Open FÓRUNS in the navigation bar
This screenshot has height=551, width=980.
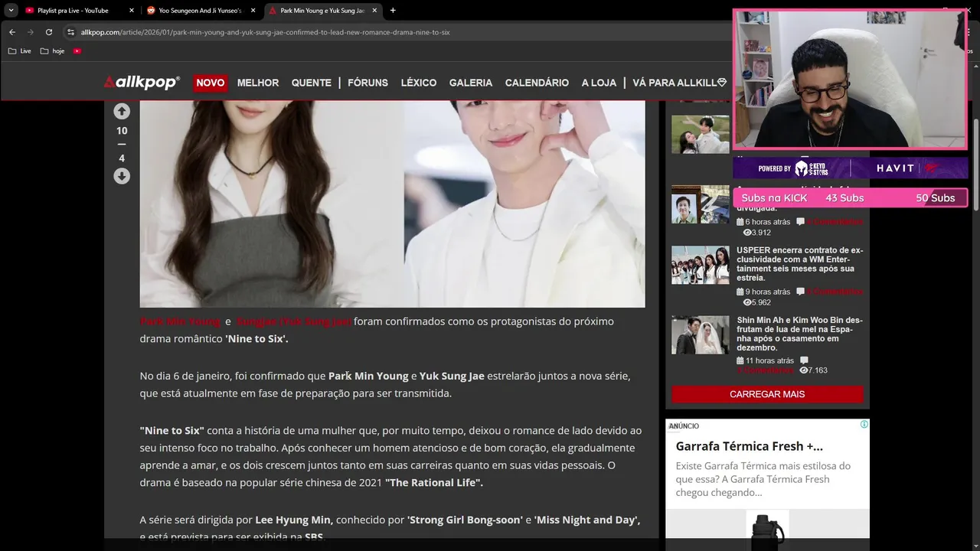click(x=367, y=83)
